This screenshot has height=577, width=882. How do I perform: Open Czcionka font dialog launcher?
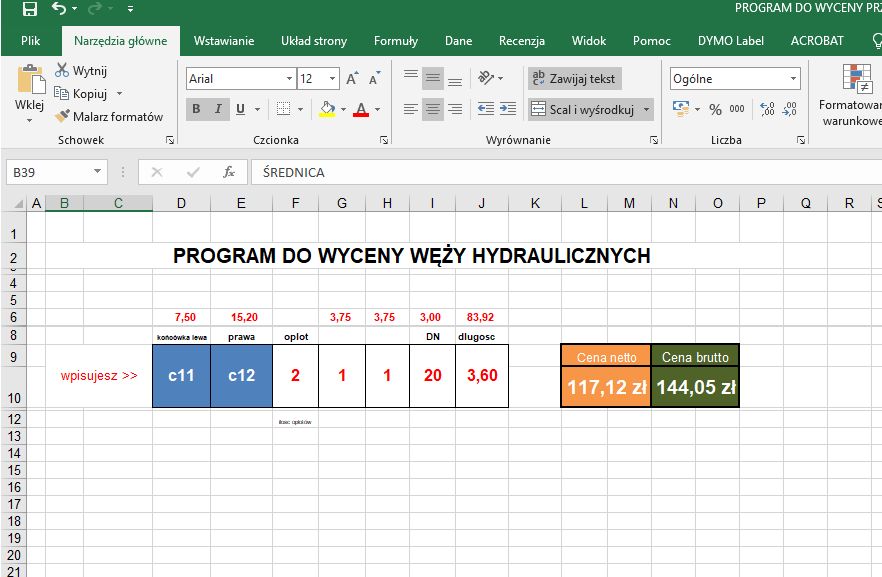coord(384,140)
